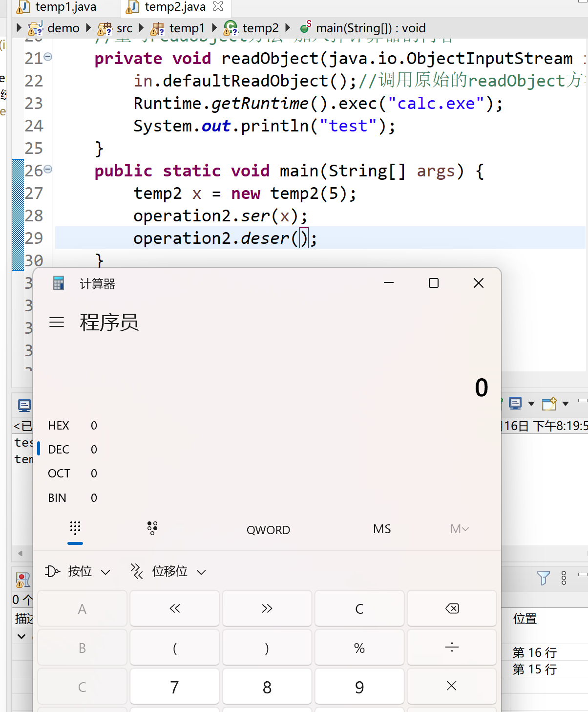The height and width of the screenshot is (712, 588).
Task: Click the 9 key in calculator
Action: (359, 687)
